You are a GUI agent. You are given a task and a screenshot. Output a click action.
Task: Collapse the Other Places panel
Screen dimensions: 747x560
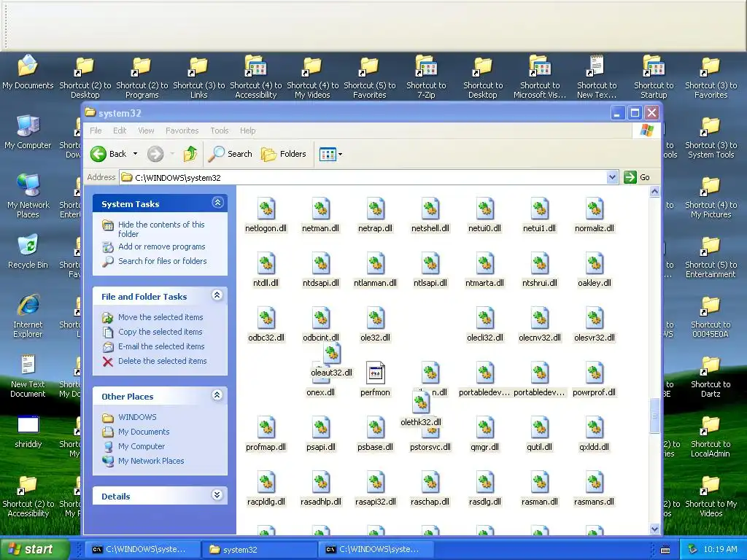pyautogui.click(x=217, y=395)
